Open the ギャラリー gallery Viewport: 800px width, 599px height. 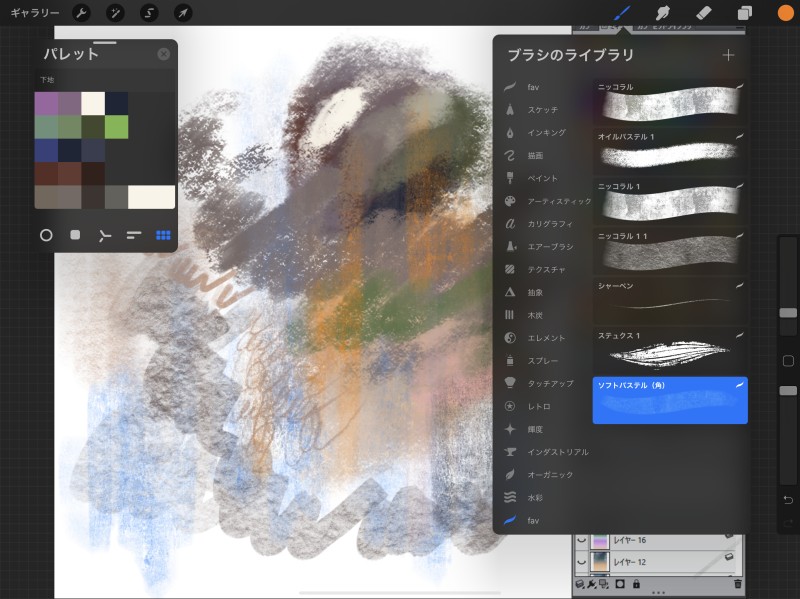(x=35, y=13)
